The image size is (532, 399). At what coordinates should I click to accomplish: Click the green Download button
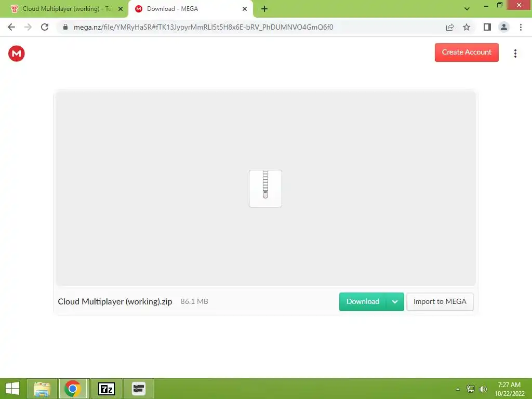click(x=362, y=302)
